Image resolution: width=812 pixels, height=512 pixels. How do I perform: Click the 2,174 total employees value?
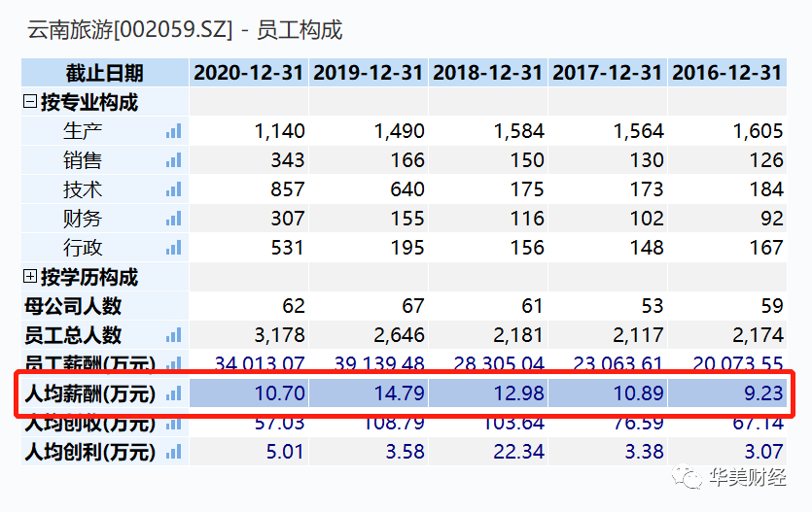[x=759, y=335]
